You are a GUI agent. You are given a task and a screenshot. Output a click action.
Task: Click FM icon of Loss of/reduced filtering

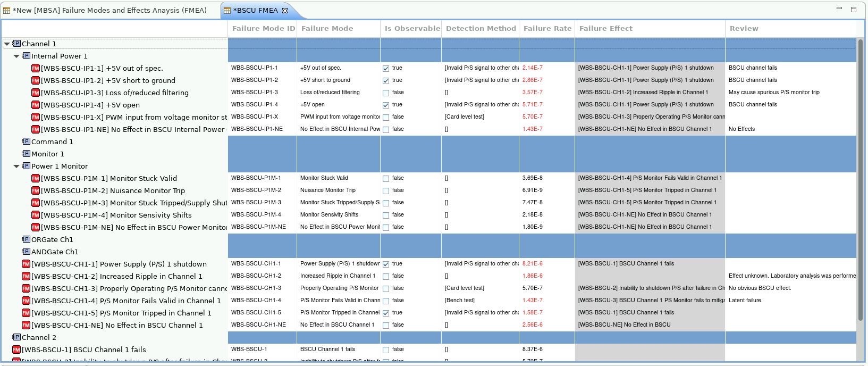tap(36, 93)
